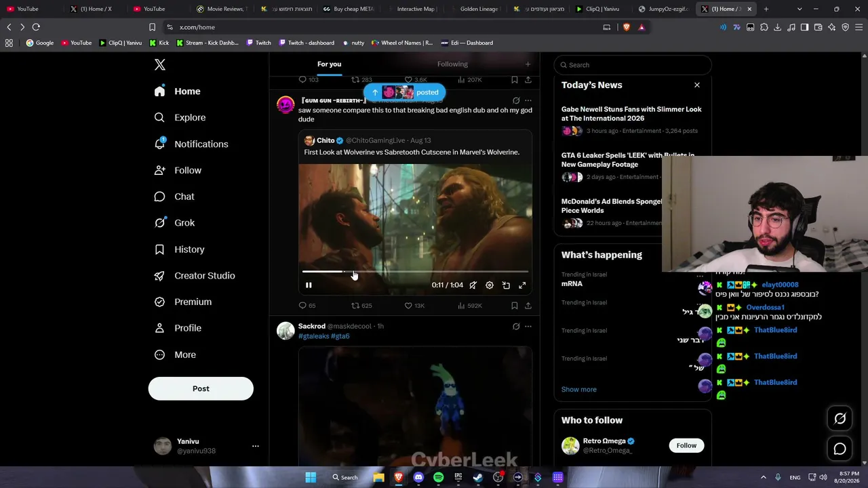Open more options on Sackrod's post
868x488 pixels.
pos(528,327)
